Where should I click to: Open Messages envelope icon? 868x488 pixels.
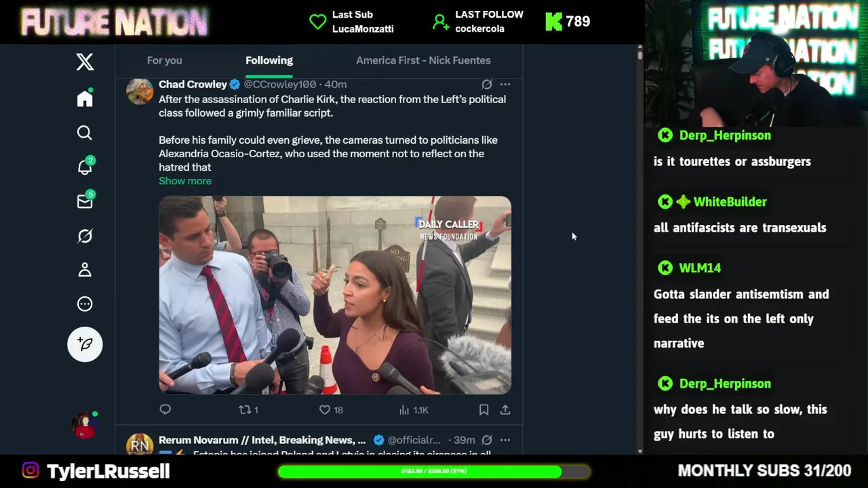point(85,201)
